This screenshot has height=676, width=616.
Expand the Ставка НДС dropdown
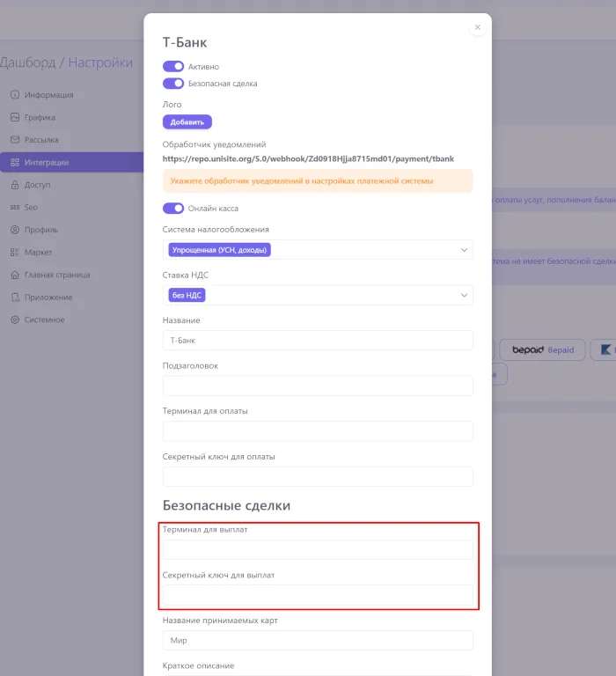tap(317, 296)
